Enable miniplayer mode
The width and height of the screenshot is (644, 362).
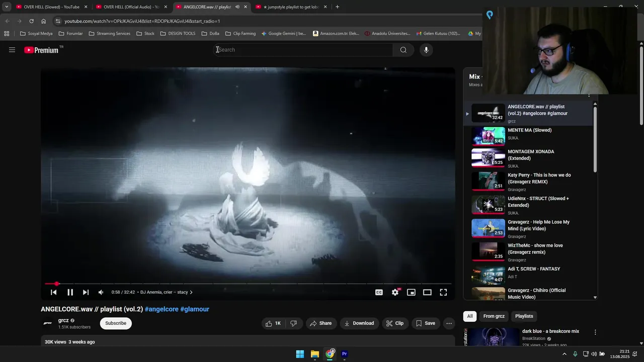(411, 292)
